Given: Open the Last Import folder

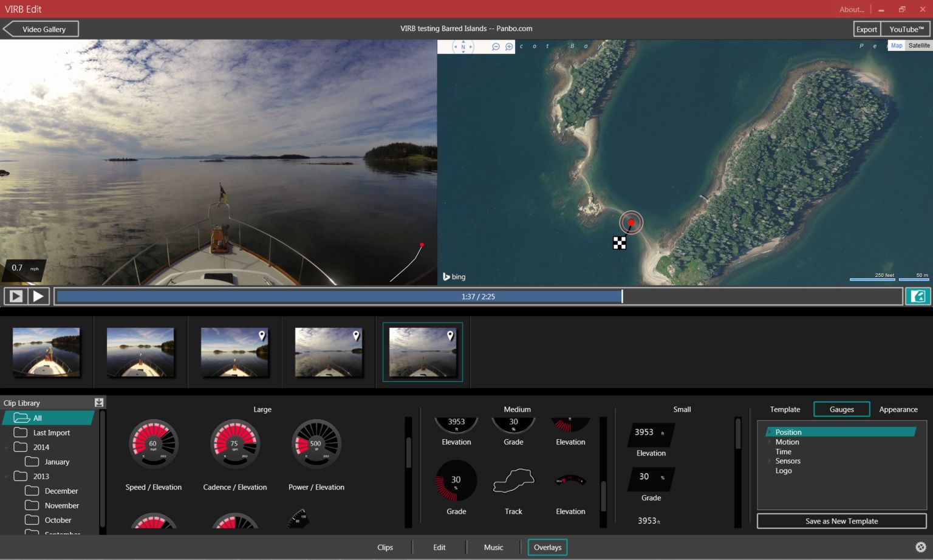Looking at the screenshot, I should click(x=42, y=432).
